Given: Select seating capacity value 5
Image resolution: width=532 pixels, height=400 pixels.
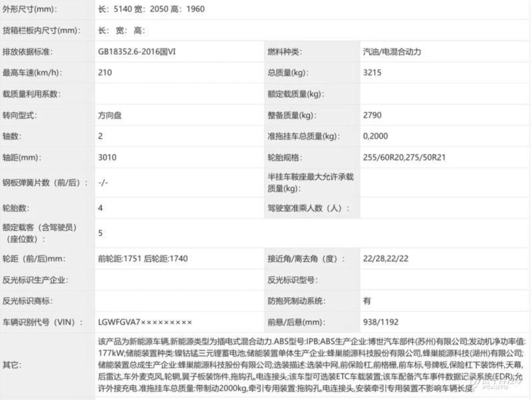Looking at the screenshot, I should point(100,233).
